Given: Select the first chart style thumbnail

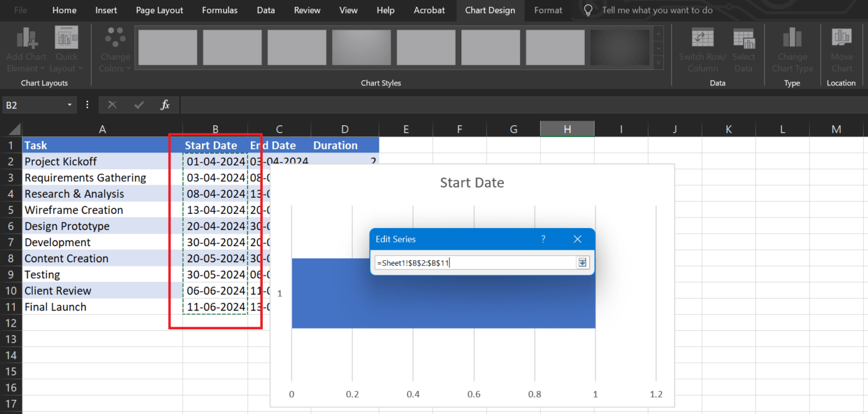Looking at the screenshot, I should point(167,48).
